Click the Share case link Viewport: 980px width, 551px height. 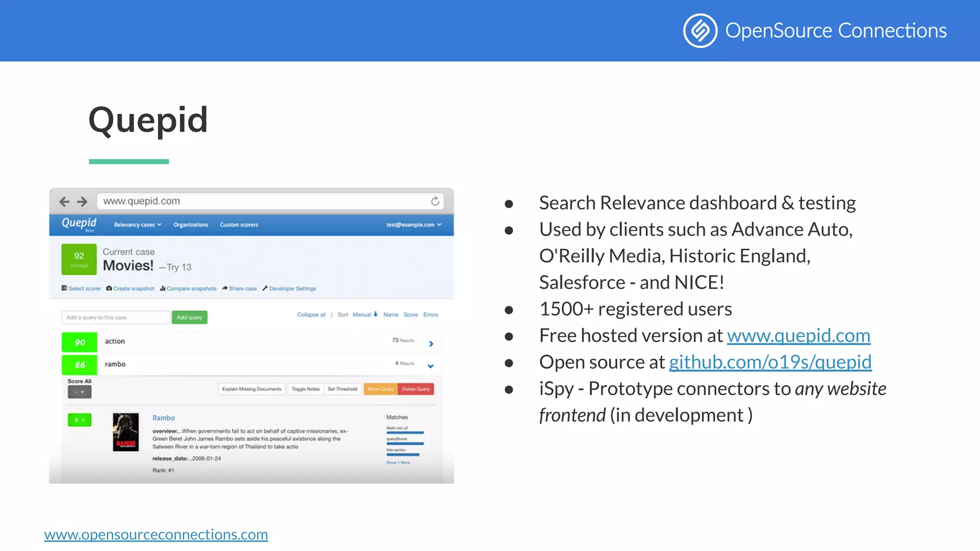(x=239, y=288)
